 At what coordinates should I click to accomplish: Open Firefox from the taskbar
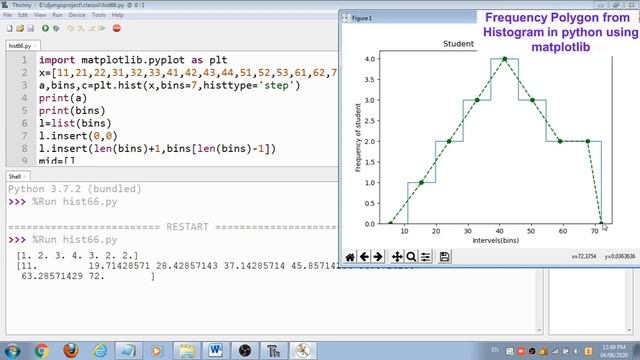click(x=71, y=351)
